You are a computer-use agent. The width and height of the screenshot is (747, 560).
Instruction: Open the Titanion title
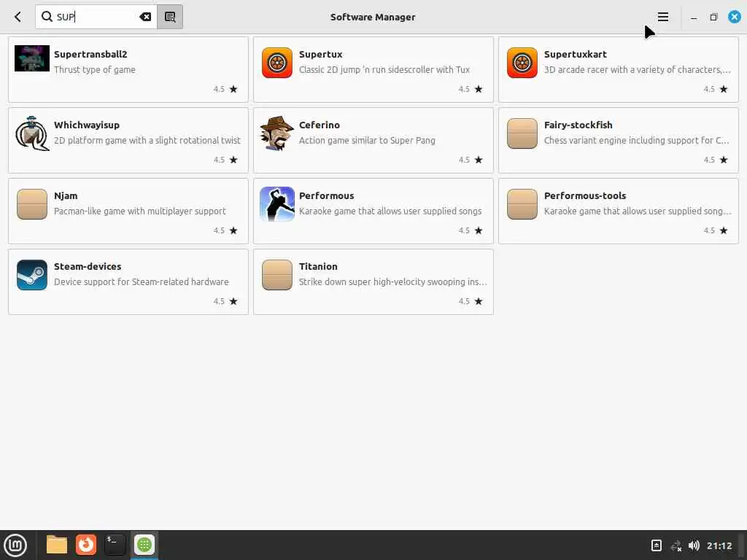coord(318,267)
